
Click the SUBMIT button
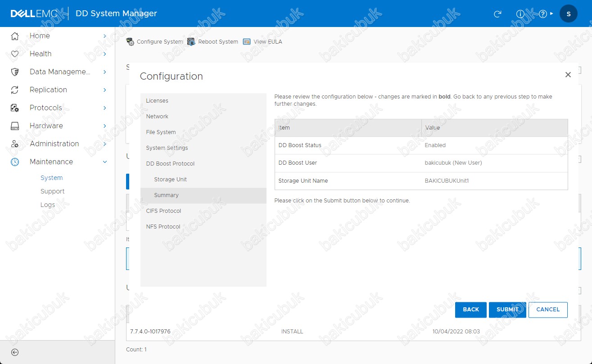(x=507, y=310)
